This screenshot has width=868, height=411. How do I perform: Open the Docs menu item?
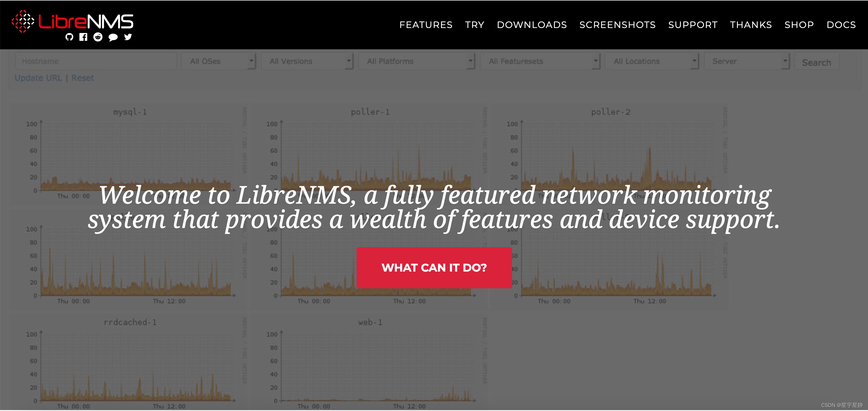coord(841,25)
